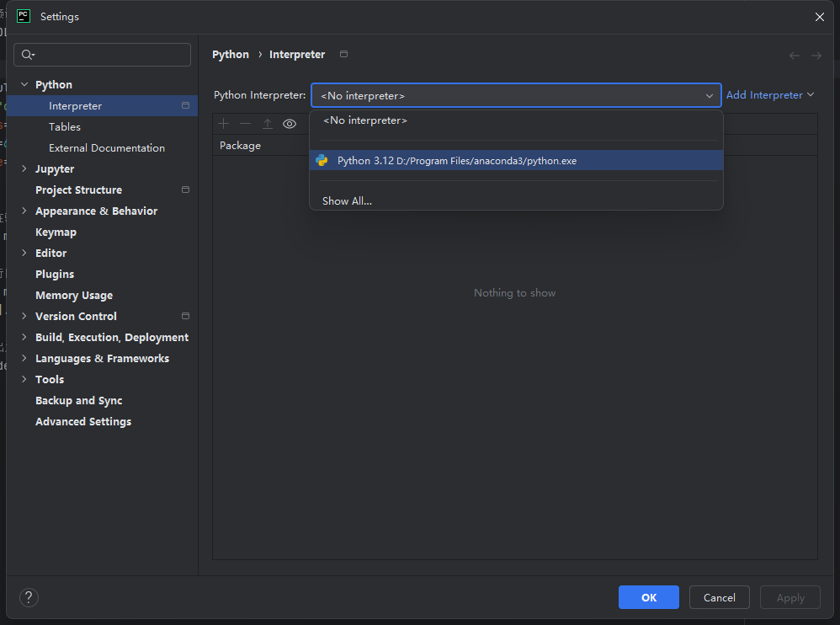Viewport: 840px width, 625px height.
Task: Click the Python breadcrumb link
Action: tap(231, 54)
